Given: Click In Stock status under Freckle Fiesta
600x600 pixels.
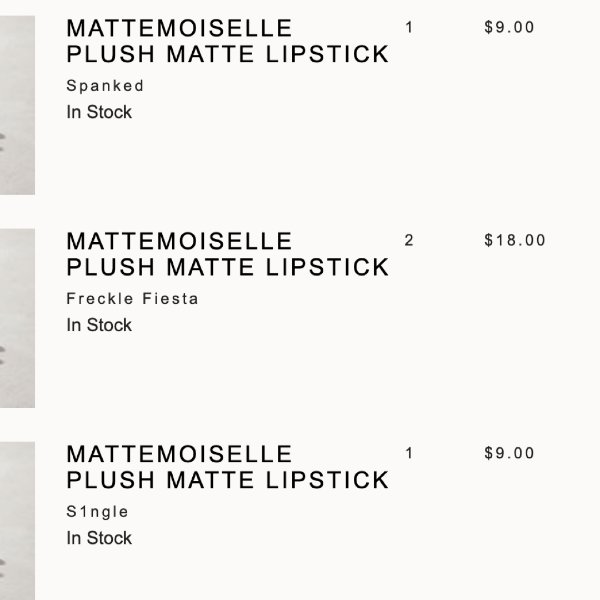Looking at the screenshot, I should pyautogui.click(x=99, y=325).
